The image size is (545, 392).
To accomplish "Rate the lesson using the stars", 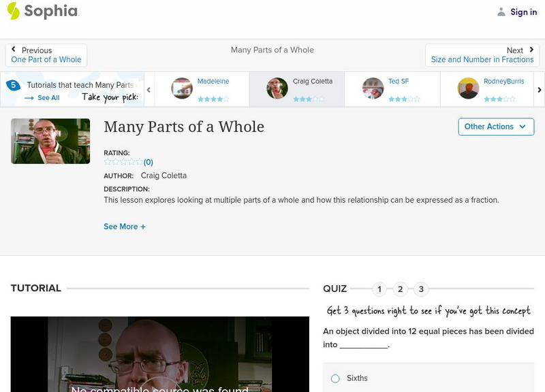I will point(123,162).
